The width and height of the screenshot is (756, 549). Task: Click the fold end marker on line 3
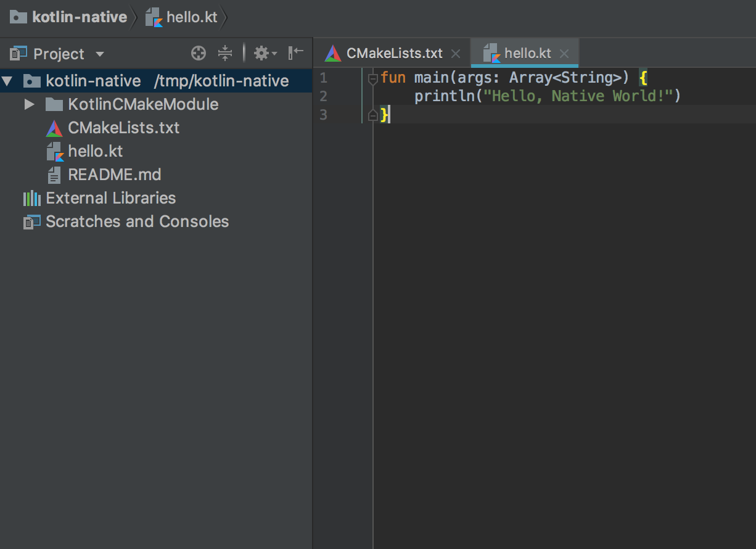coord(372,115)
